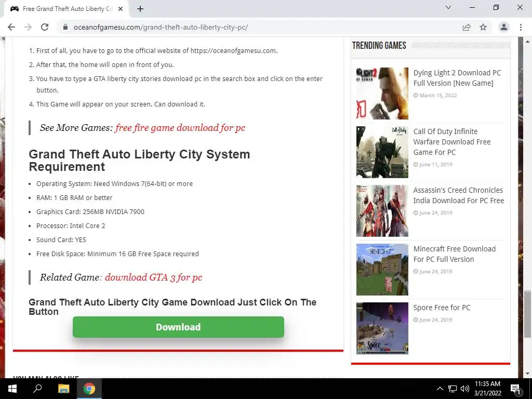Open Call Of Duty Infinite Warfare link

(452, 142)
